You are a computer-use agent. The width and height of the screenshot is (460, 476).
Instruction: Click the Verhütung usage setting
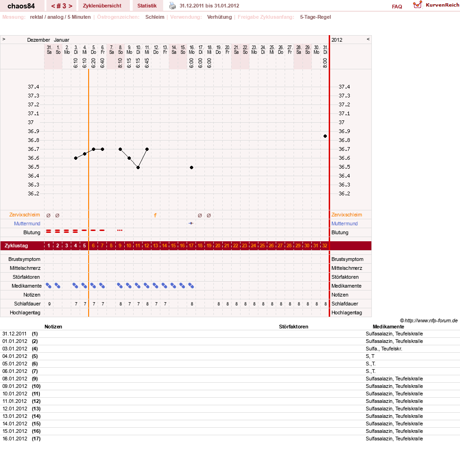219,17
